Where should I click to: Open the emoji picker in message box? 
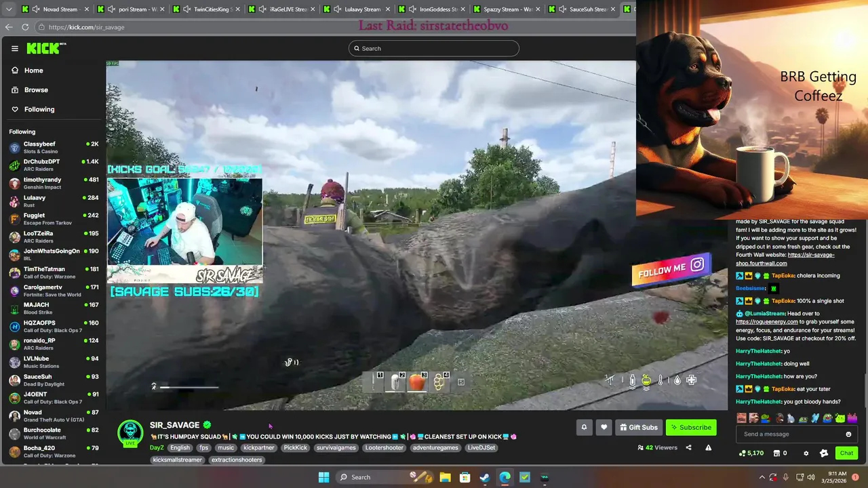pos(848,434)
